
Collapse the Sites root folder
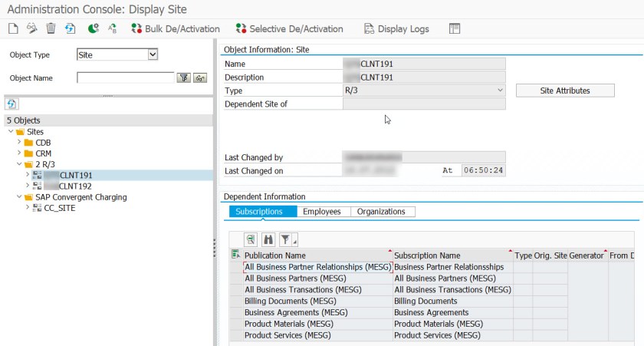coord(11,131)
